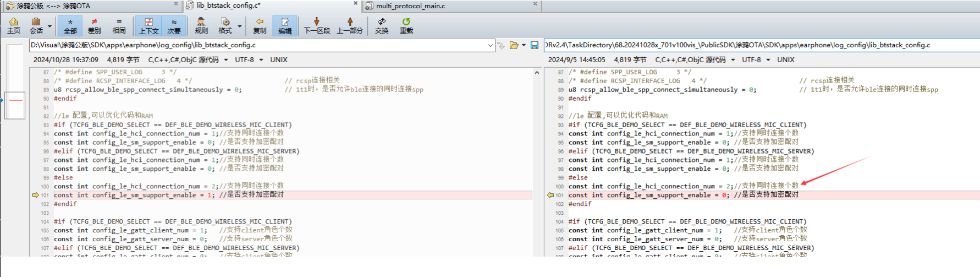Show only differences with 差别
The width and height of the screenshot is (980, 277).
point(95,26)
